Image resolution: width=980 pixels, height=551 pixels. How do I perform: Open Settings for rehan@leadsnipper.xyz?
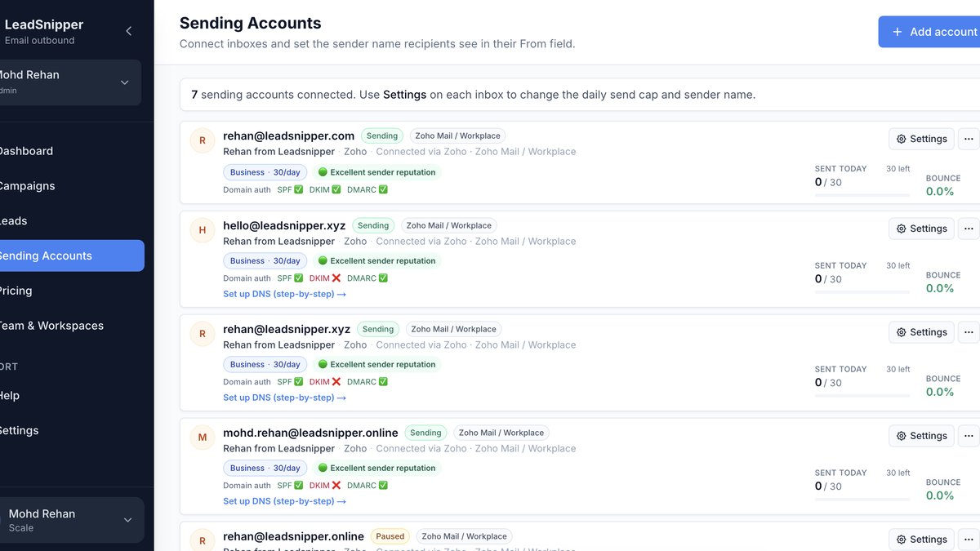click(921, 332)
